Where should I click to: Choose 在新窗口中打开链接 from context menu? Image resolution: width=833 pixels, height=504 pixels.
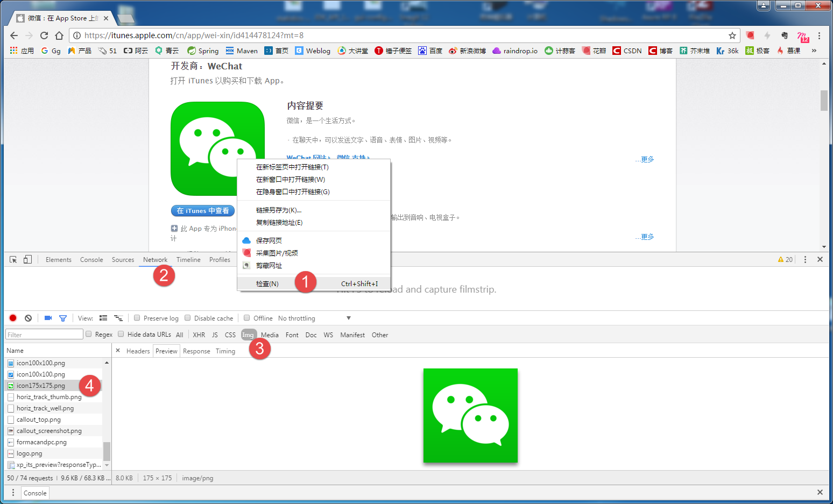click(314, 180)
